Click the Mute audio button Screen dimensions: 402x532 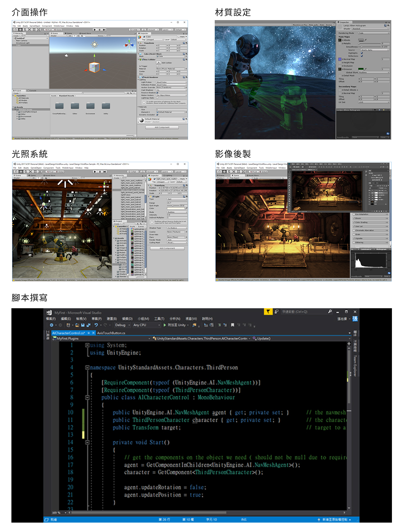point(314,25)
